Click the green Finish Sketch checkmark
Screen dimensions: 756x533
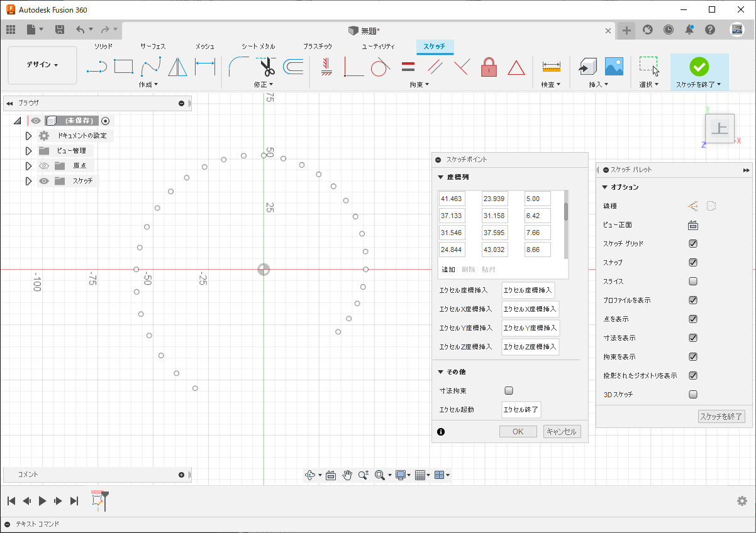coord(699,66)
